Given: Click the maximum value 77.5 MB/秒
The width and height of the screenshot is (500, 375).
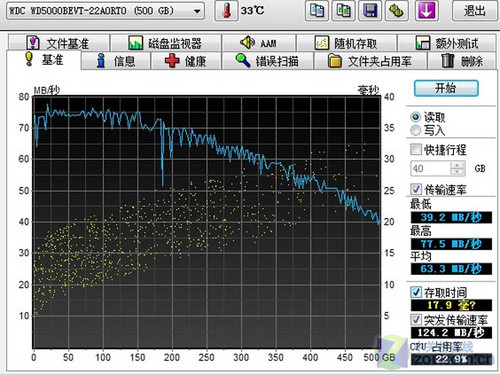Looking at the screenshot, I should 451,244.
